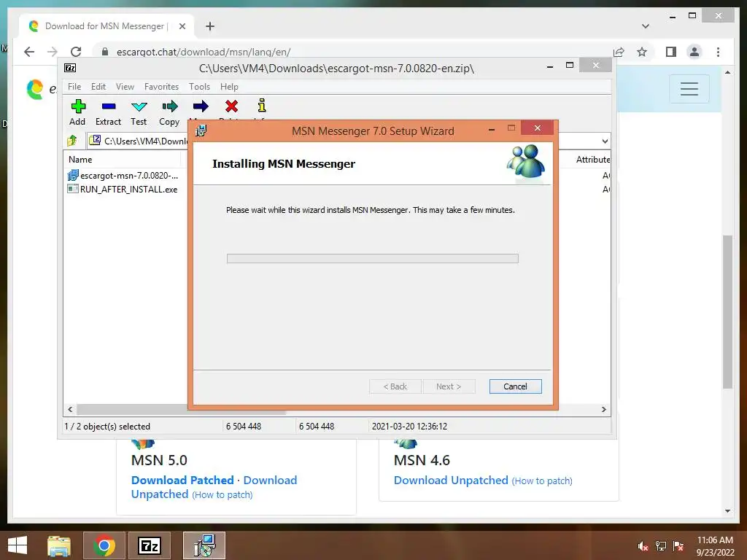Click the taskbar clock showing 11:06 AM
The width and height of the screenshot is (747, 560).
(x=715, y=540)
